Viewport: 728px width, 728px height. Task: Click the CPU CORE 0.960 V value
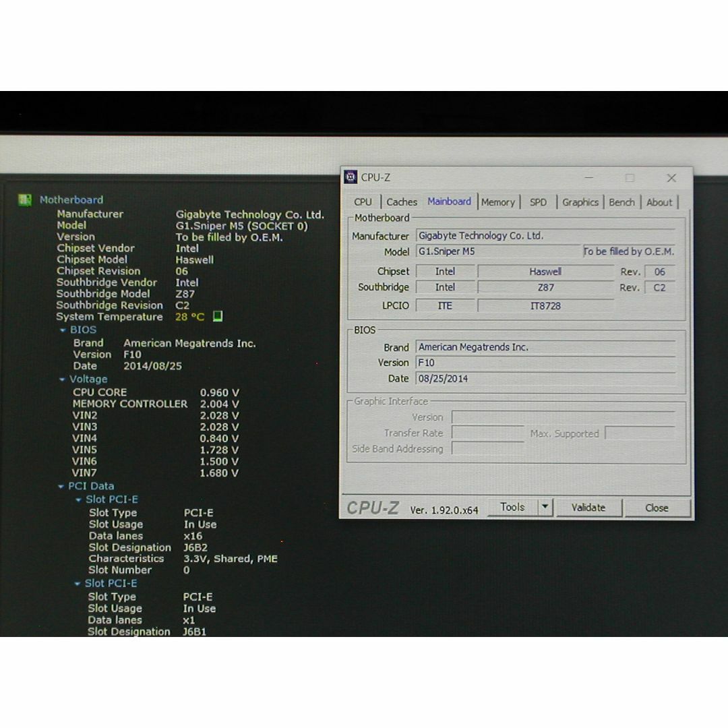pyautogui.click(x=219, y=393)
